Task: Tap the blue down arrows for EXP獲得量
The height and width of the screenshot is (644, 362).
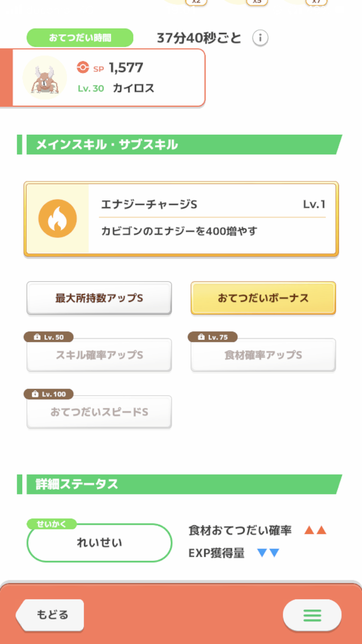Action: 268,553
